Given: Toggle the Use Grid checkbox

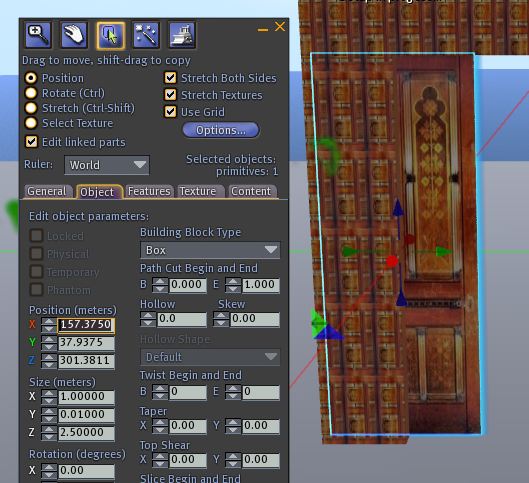Looking at the screenshot, I should [x=170, y=112].
